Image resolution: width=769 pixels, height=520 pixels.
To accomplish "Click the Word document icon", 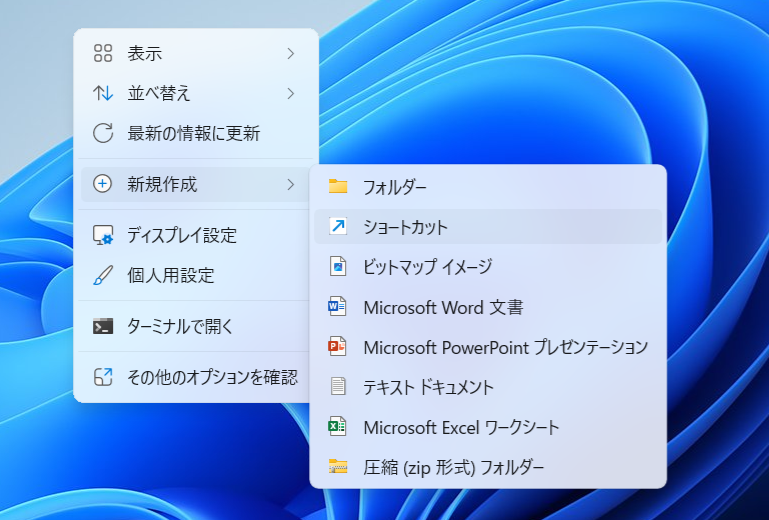I will [337, 307].
